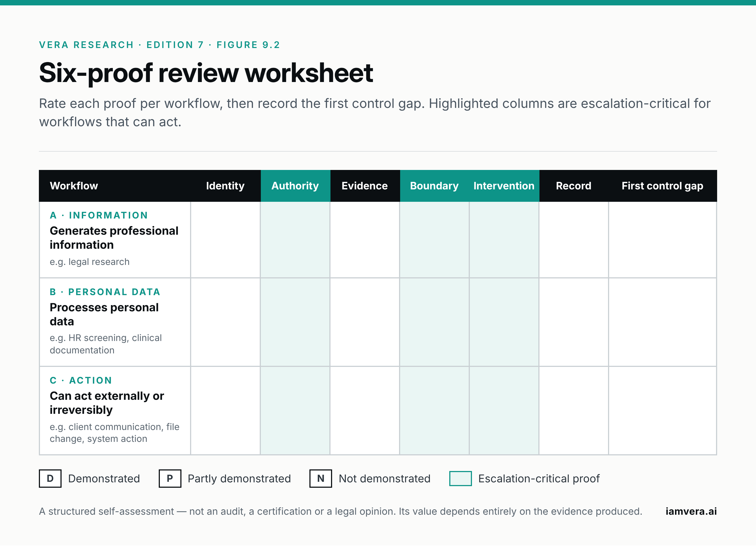Click Intervention cell in Action row
This screenshot has width=756, height=546.
click(504, 410)
